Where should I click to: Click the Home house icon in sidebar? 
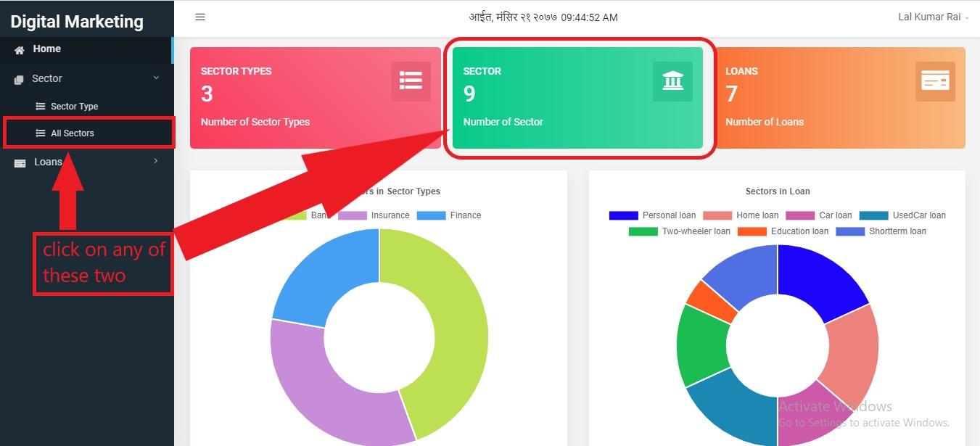tap(20, 49)
